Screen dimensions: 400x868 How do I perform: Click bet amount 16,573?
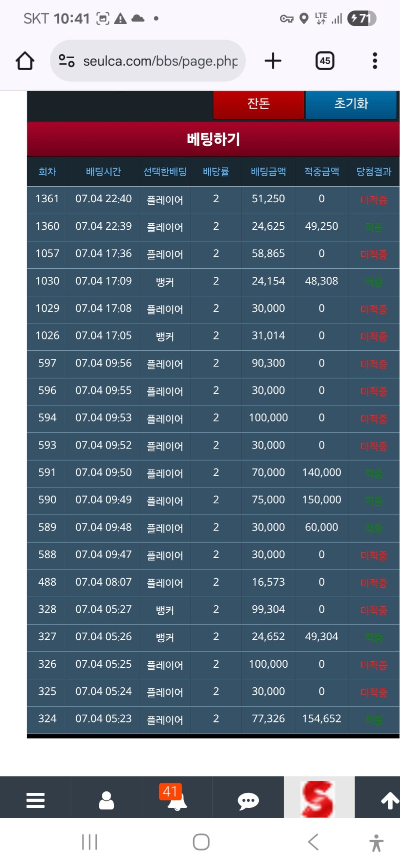coord(268,582)
